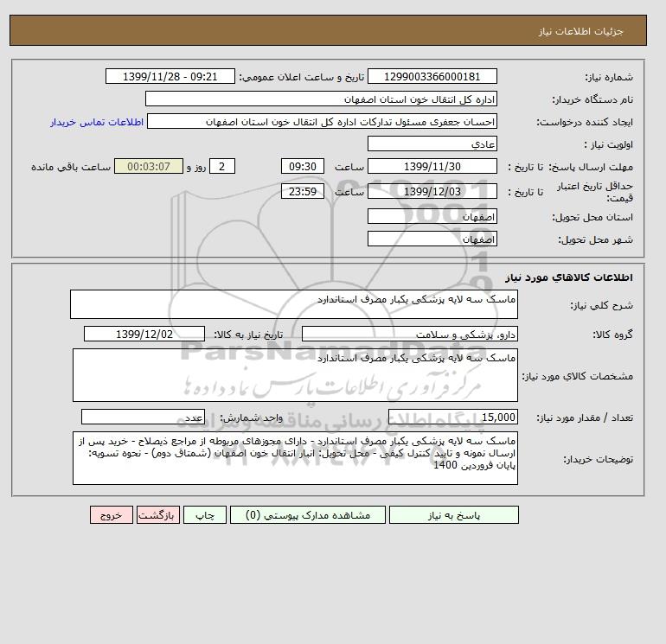Click the استان محل تحویل label
This screenshot has height=644, width=666.
592,217
